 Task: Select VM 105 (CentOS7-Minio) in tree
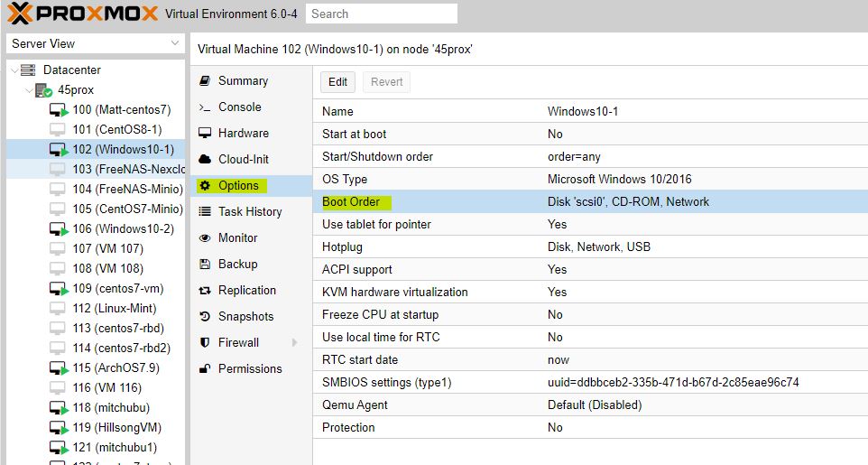pos(96,209)
